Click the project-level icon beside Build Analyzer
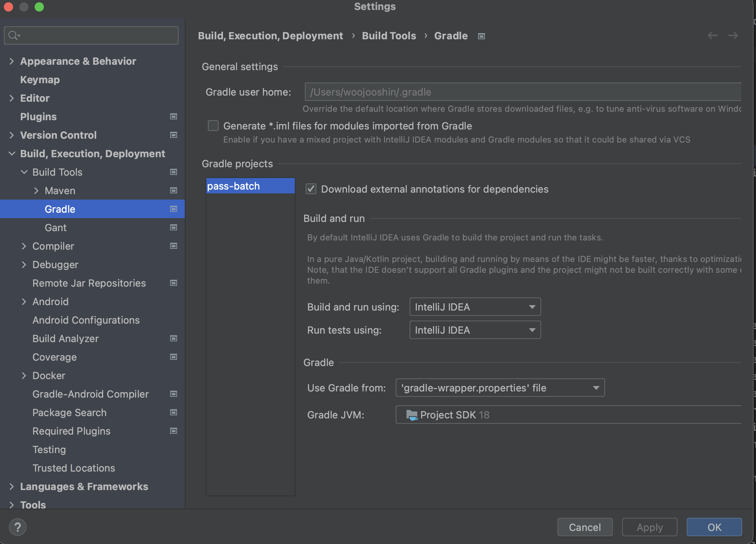 coord(174,338)
